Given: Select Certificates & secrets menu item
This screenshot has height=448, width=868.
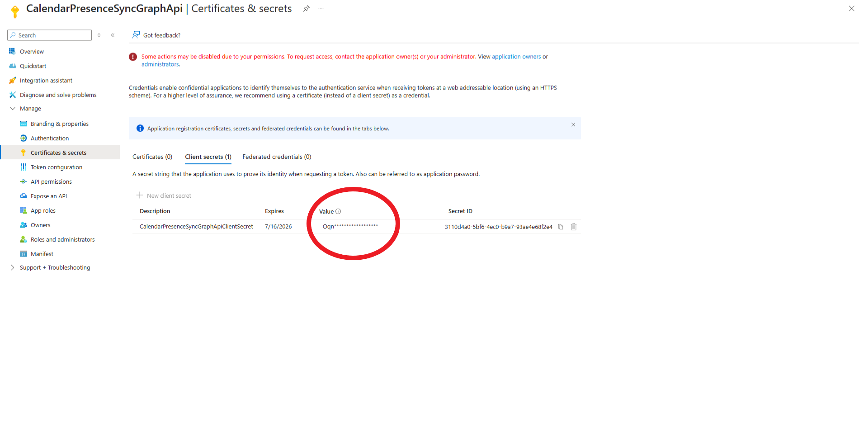Looking at the screenshot, I should click(59, 153).
